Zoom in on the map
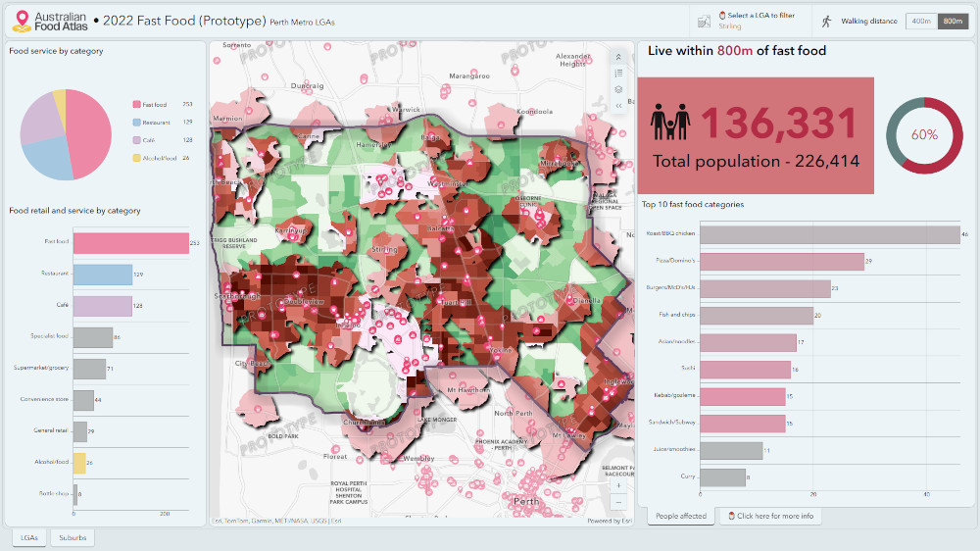Image resolution: width=980 pixels, height=551 pixels. (618, 485)
